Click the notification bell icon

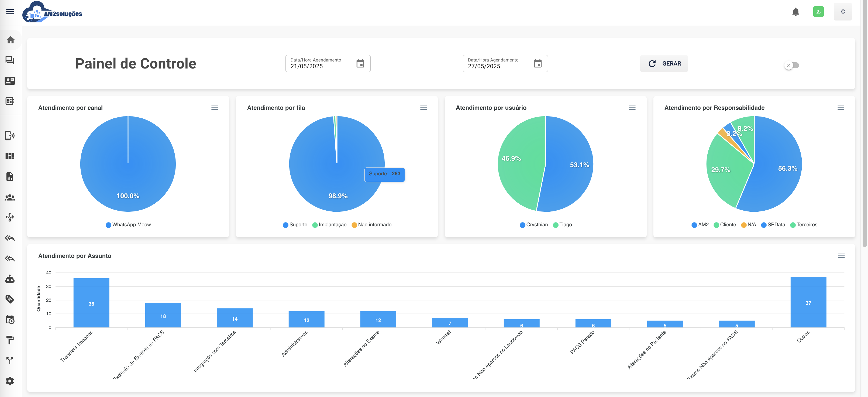[795, 12]
